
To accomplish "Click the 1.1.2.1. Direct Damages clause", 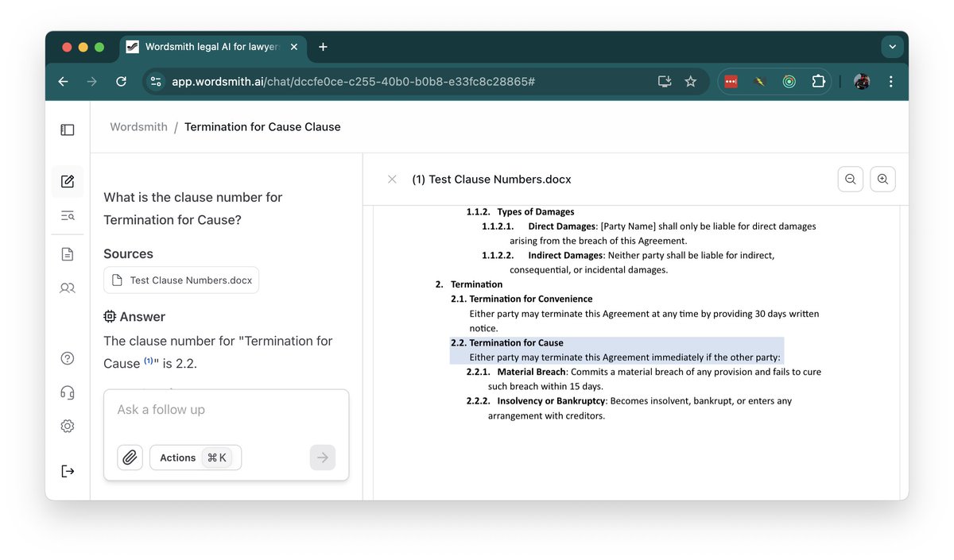I will pyautogui.click(x=649, y=234).
